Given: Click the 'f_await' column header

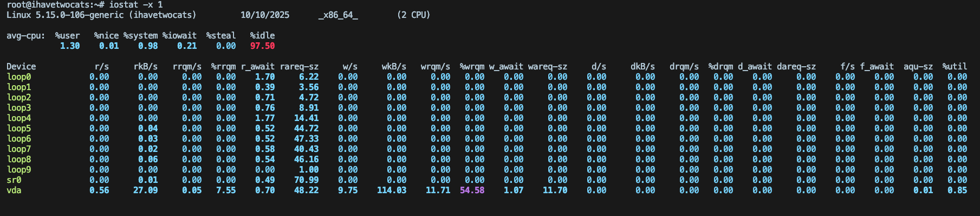Looking at the screenshot, I should [x=877, y=67].
